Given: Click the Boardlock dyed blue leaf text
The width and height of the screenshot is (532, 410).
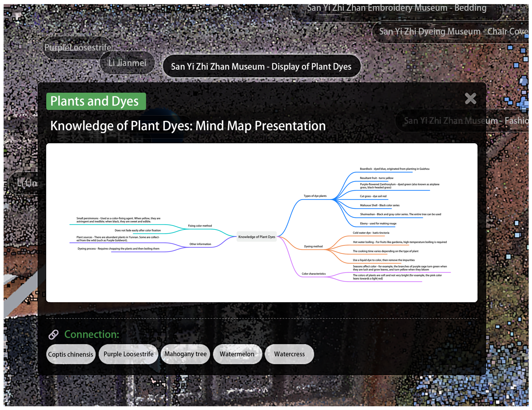Looking at the screenshot, I should [395, 169].
